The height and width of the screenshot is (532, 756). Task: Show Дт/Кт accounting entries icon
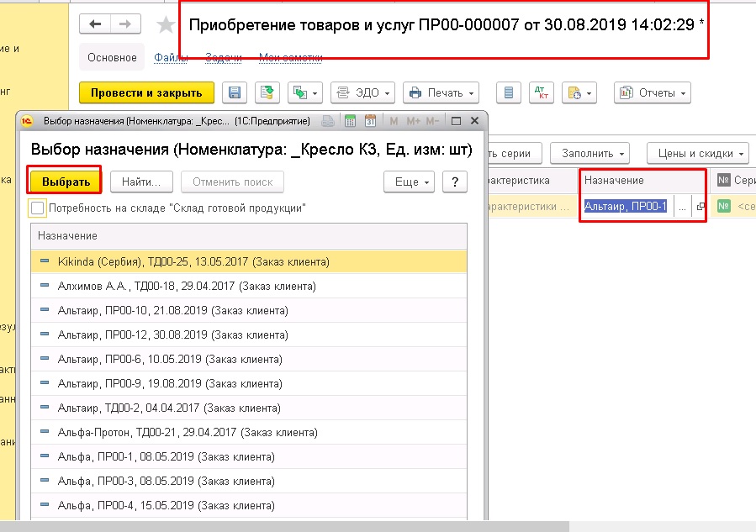pyautogui.click(x=541, y=92)
